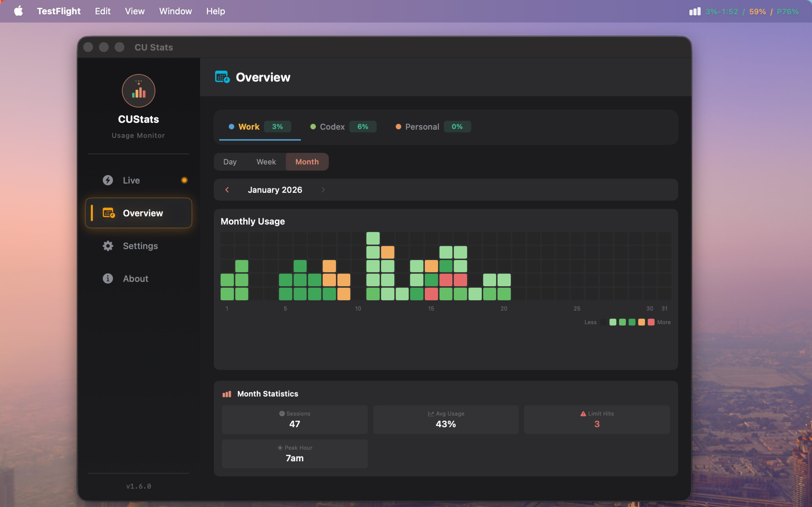This screenshot has height=507, width=812.
Task: Select the Day view
Action: pyautogui.click(x=230, y=162)
